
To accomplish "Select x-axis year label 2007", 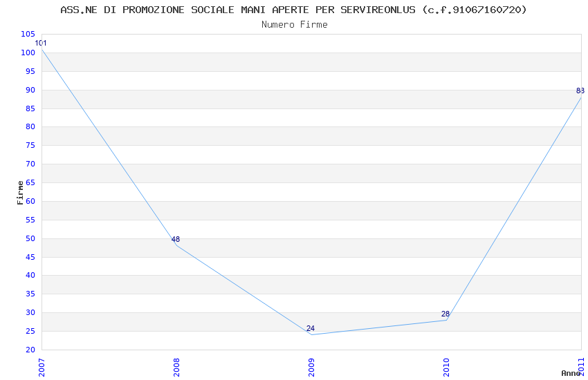I will [x=42, y=368].
